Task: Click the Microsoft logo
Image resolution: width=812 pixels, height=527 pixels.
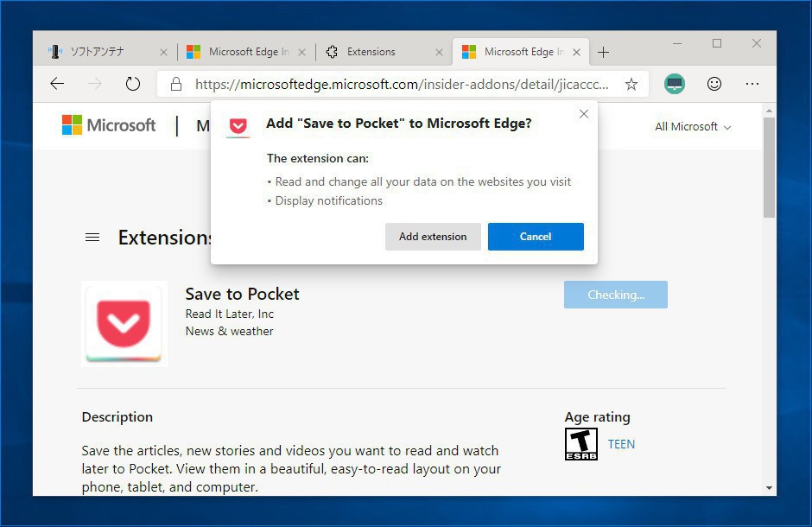Action: 108,124
